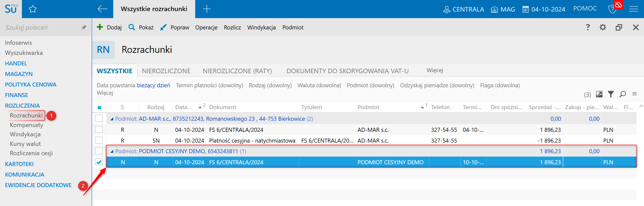Collapse the AD-MAR s.c. group
The width and height of the screenshot is (644, 206).
112,119
